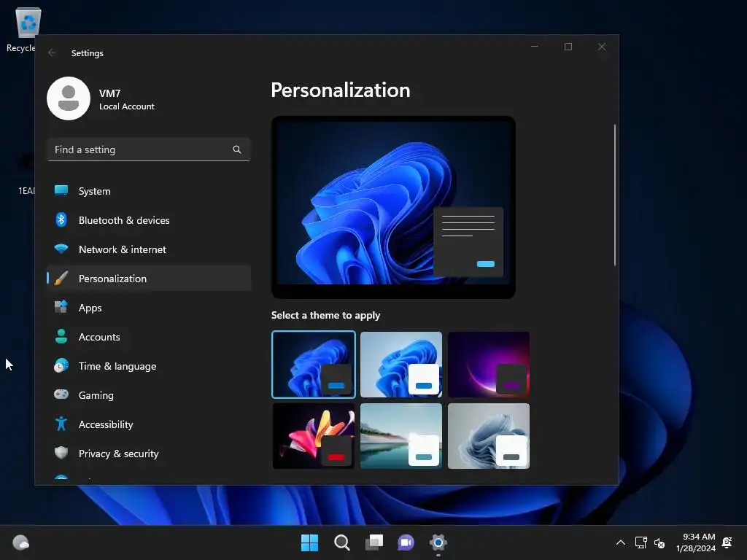Click the Wi-Fi icon beside Network & internet
Viewport: 747px width, 560px height.
coord(61,249)
